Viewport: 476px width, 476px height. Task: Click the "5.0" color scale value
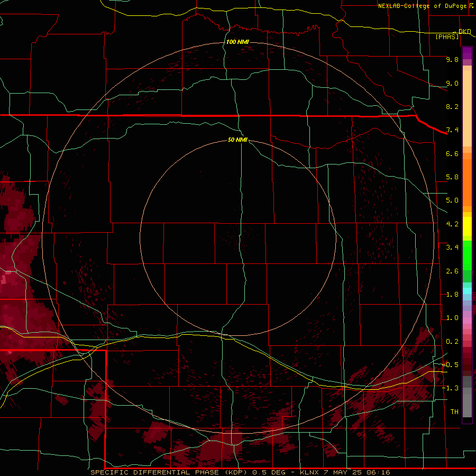(x=452, y=200)
